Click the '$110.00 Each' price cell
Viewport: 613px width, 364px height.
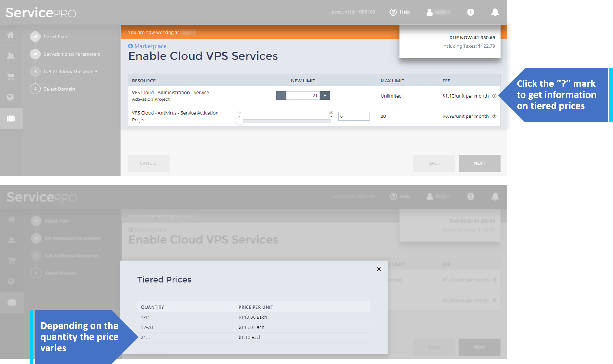253,317
